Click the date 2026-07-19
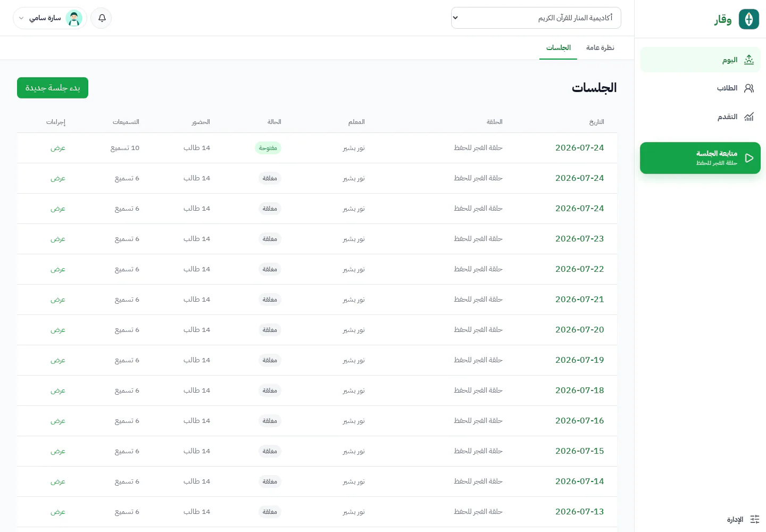Screen dimensions: 766x532 [580, 360]
